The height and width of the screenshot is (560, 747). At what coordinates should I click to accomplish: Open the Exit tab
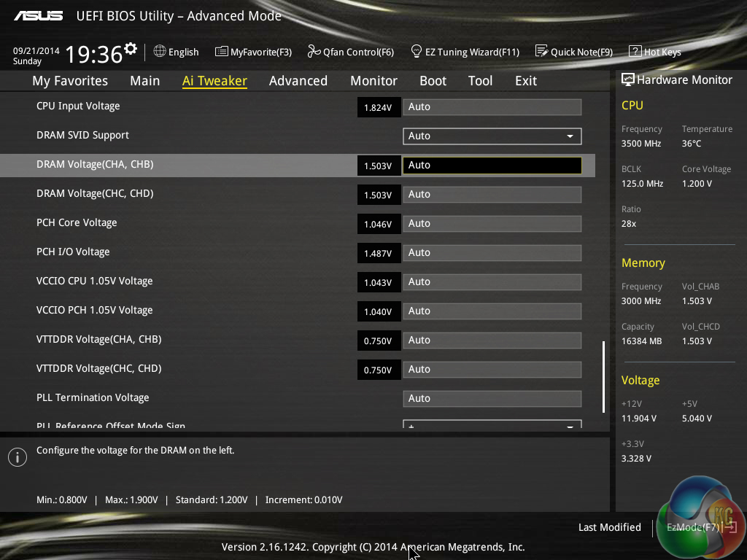526,81
